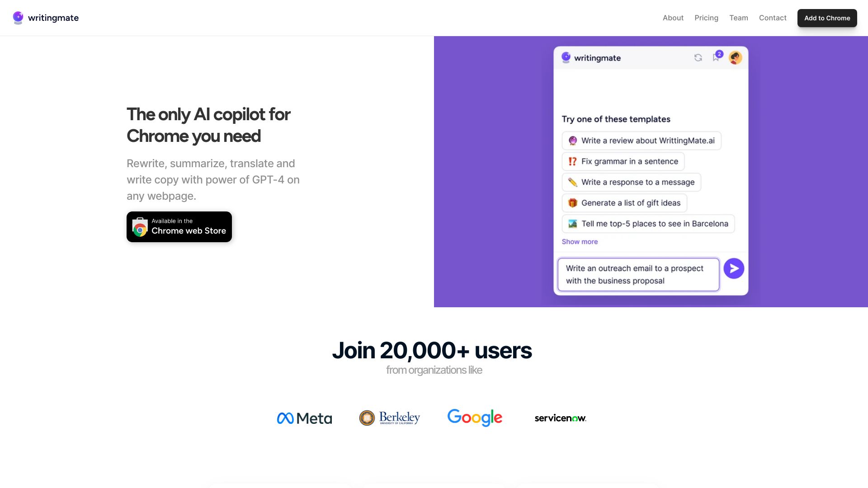The image size is (868, 488).
Task: Open the Team menu item
Action: 739,18
